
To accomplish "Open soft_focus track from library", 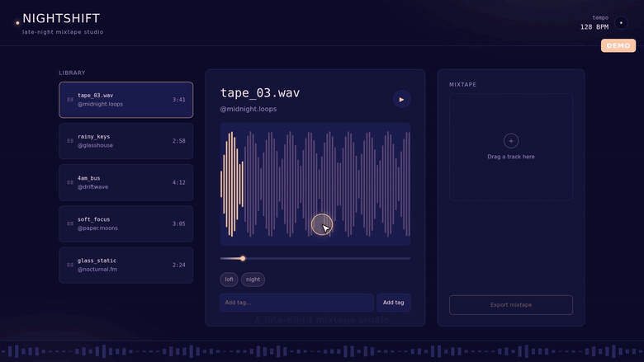I will 125,223.
